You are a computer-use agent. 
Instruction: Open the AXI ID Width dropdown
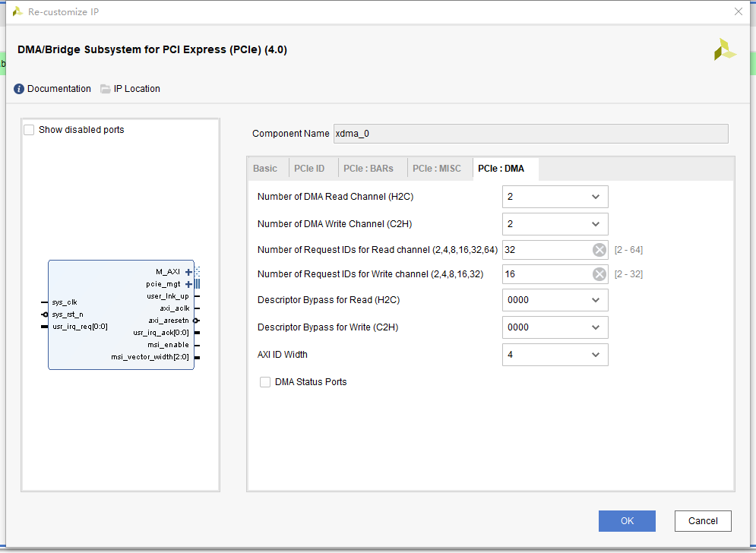tap(555, 355)
